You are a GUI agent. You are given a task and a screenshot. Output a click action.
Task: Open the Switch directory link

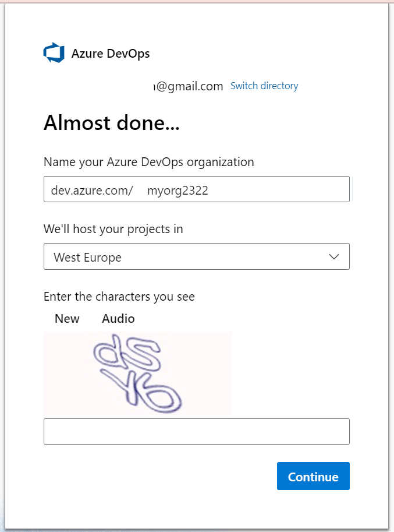pos(264,86)
